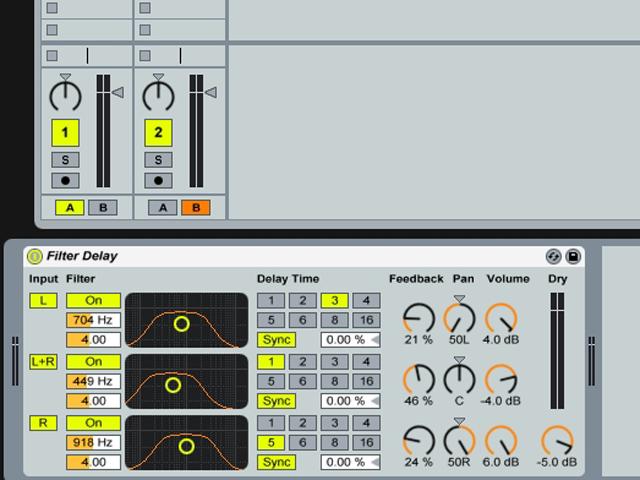Click track 1 solo button
Viewport: 640px width, 480px height.
65,160
